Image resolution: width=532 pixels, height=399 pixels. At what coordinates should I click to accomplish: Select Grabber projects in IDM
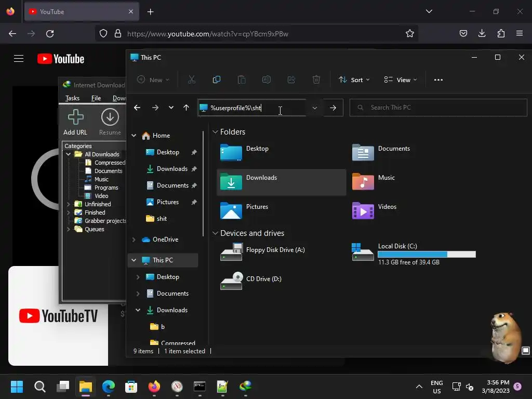click(105, 221)
